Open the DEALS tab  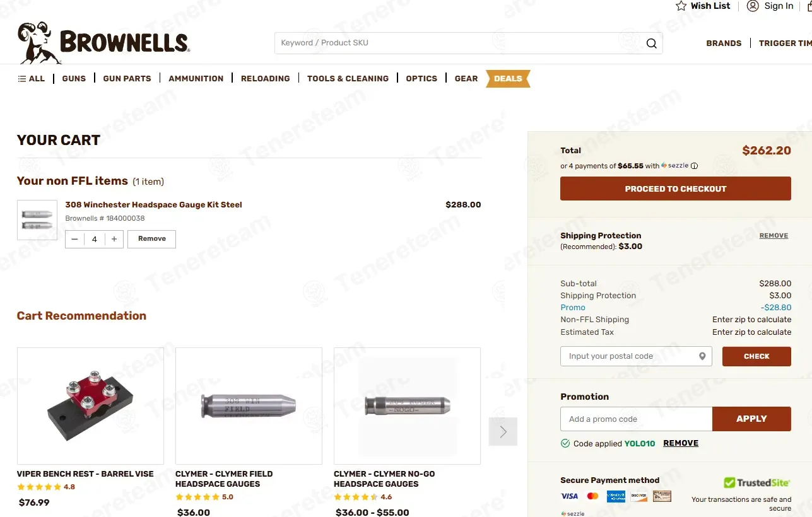point(508,79)
